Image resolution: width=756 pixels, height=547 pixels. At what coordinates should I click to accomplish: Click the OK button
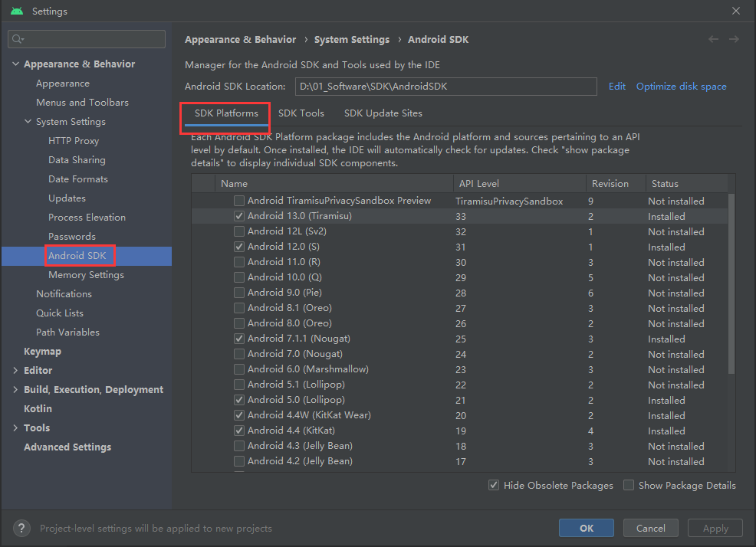point(587,528)
